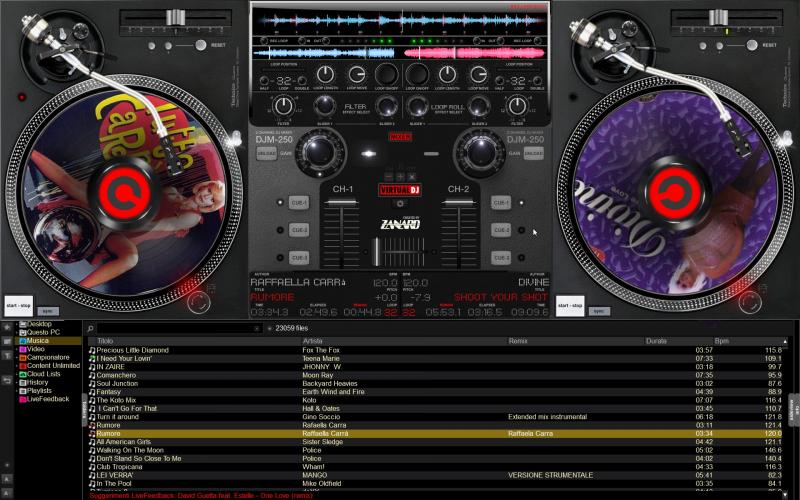Click the CH-2 volume fader
The image size is (800, 500).
pos(459,203)
